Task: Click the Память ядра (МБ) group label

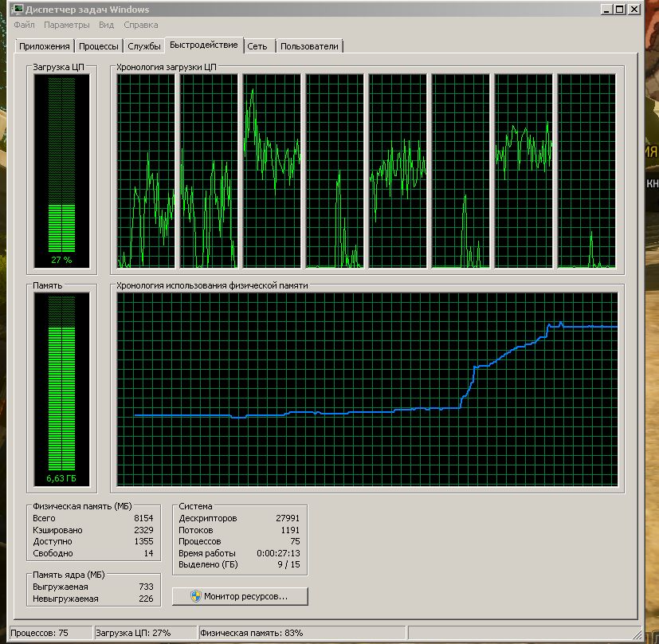Action: click(x=69, y=575)
